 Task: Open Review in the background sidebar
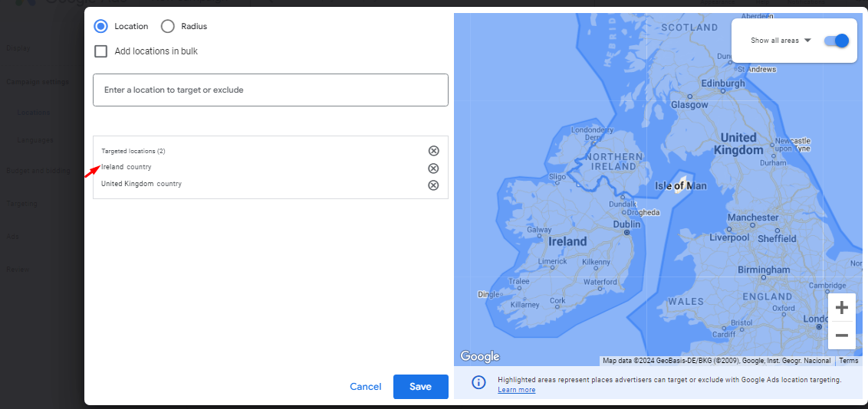[x=18, y=269]
